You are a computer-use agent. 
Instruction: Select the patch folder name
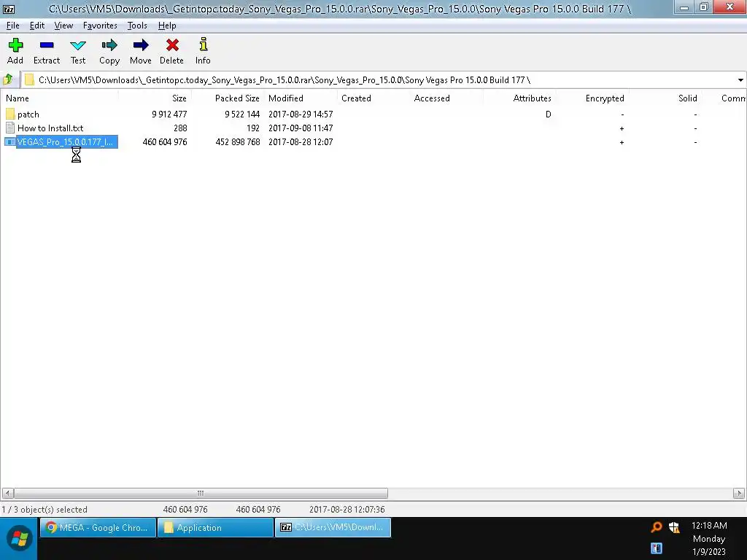(28, 114)
